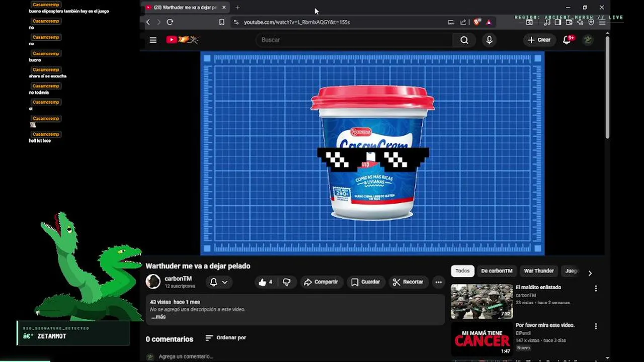The width and height of the screenshot is (644, 362).
Task: Open the Brave wallet icon
Action: tap(569, 22)
